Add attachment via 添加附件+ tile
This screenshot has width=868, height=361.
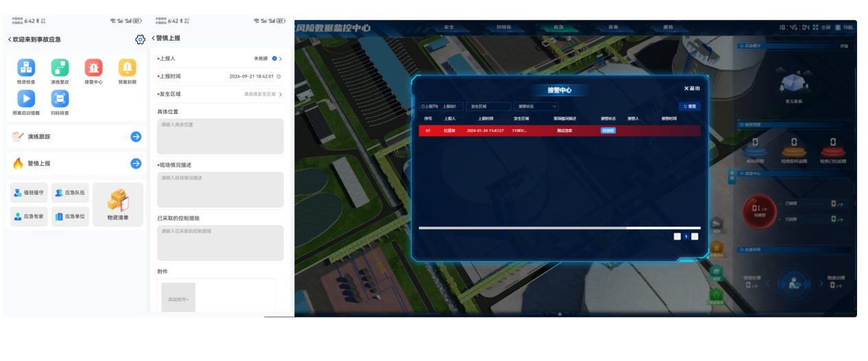pos(178,298)
